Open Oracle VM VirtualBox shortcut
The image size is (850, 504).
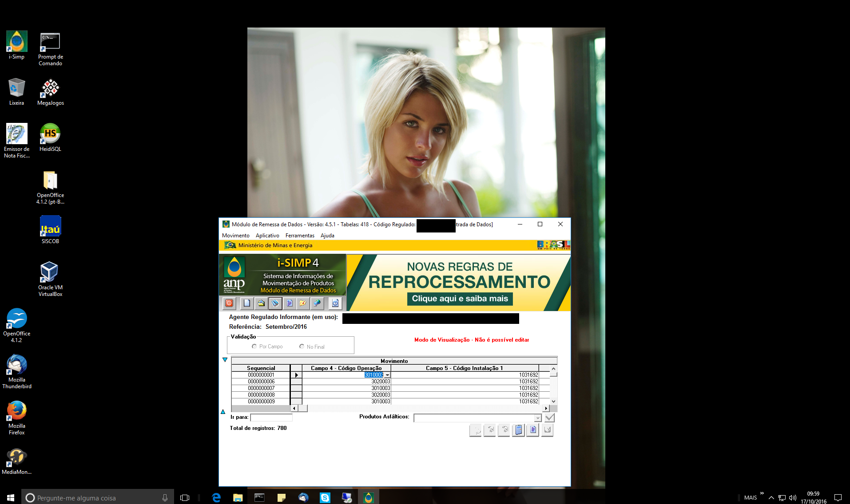coord(50,280)
